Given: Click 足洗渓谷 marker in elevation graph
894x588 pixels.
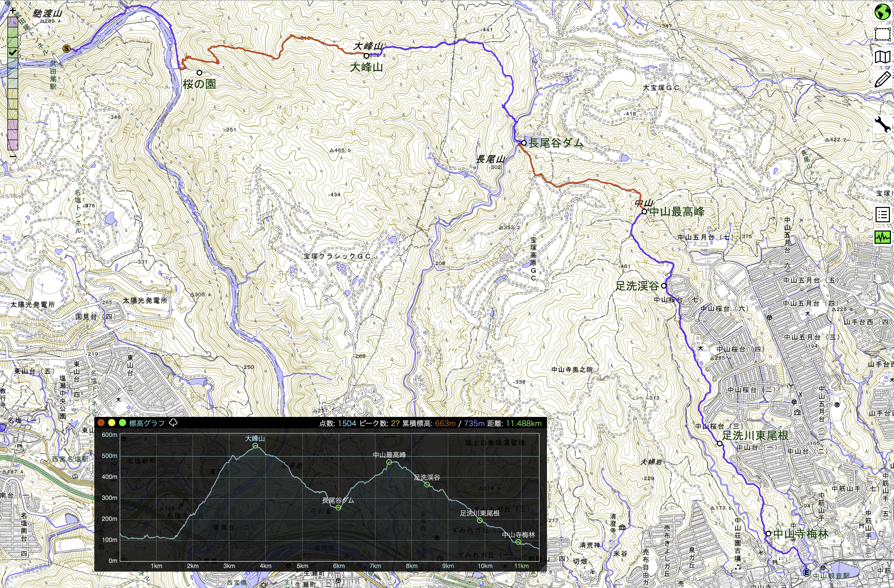Looking at the screenshot, I should point(427,485).
